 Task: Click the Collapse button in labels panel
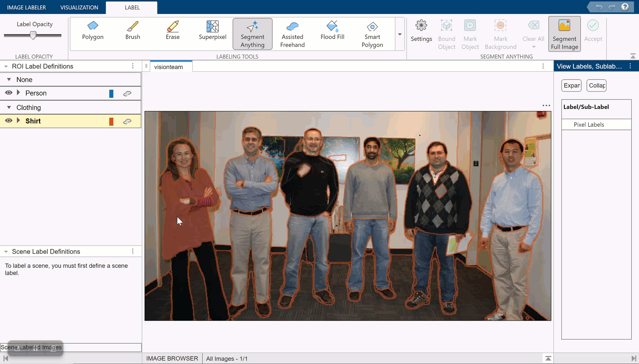[596, 86]
